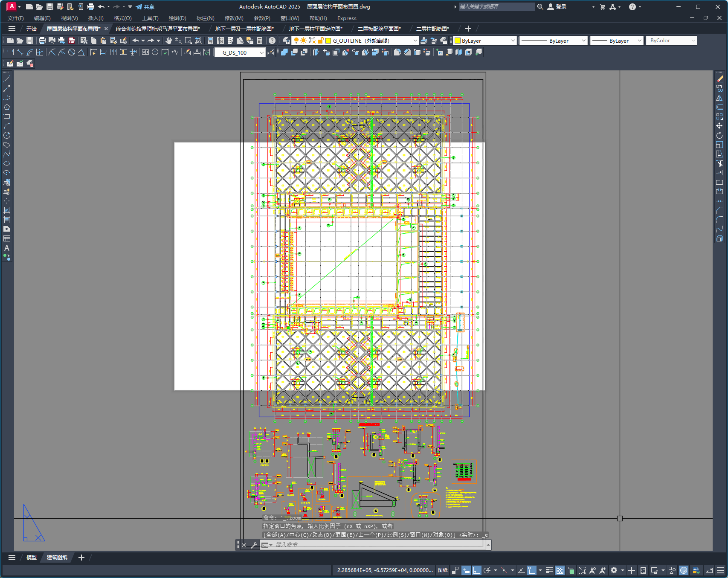
Task: Toggle the layer on/off lightbulb icon
Action: click(x=296, y=41)
